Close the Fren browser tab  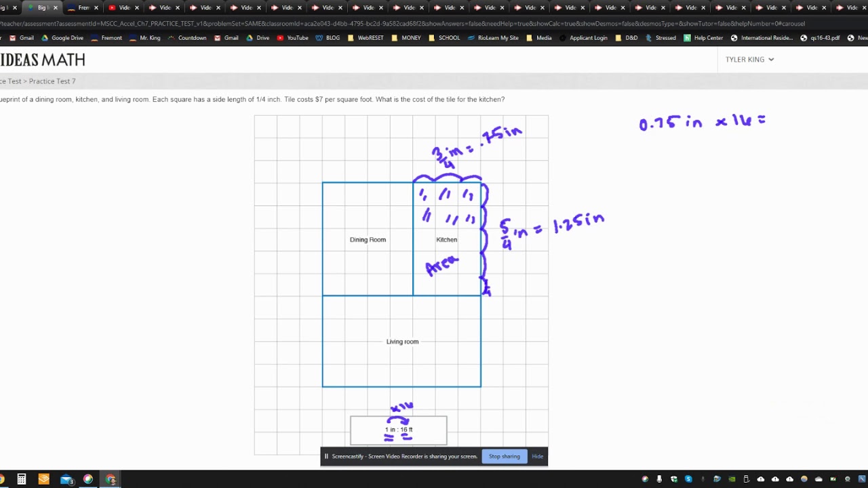[x=97, y=8]
